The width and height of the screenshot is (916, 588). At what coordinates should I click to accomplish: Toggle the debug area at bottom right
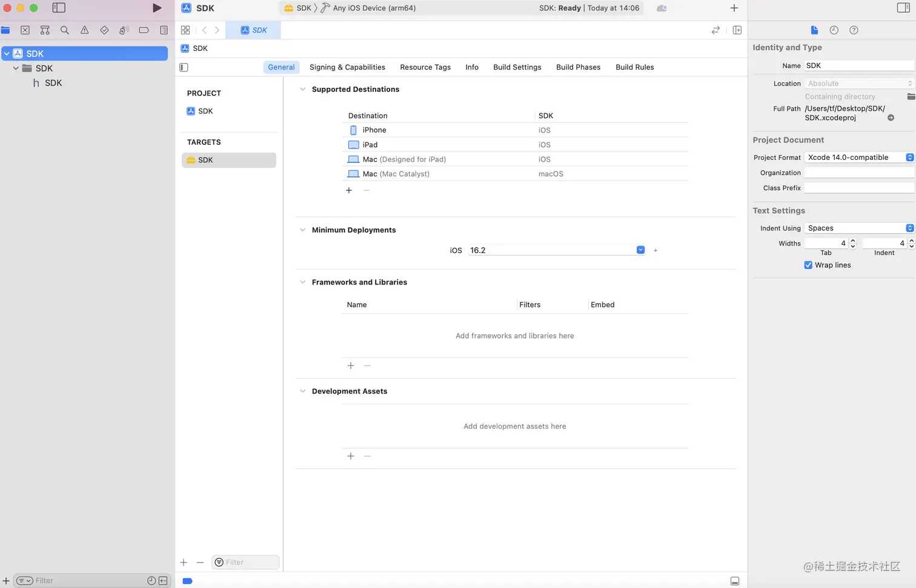(x=735, y=581)
